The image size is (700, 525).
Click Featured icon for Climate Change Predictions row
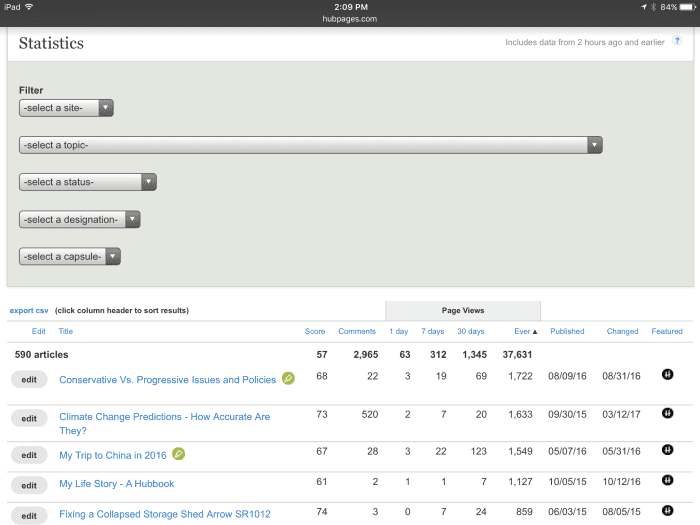[667, 413]
